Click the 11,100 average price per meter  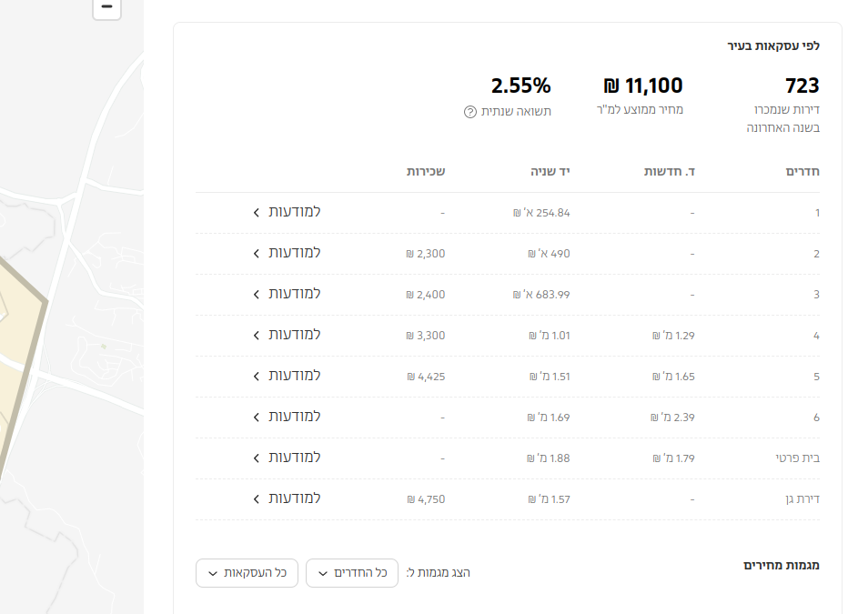pyautogui.click(x=642, y=86)
